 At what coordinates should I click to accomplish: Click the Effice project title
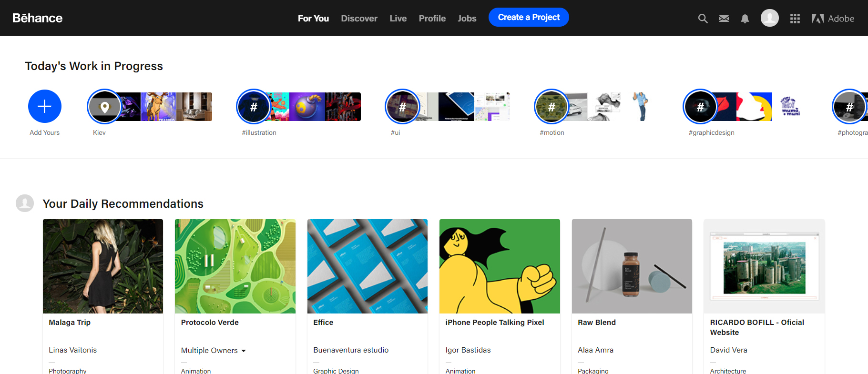point(323,323)
